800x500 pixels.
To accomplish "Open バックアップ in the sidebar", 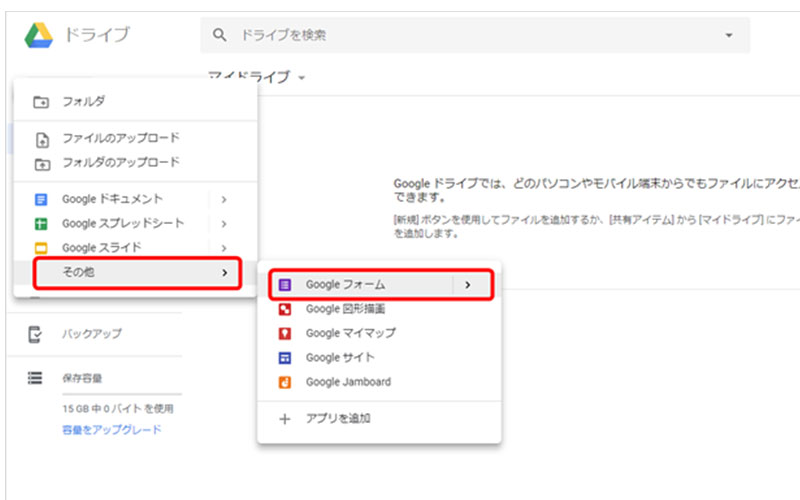I will [92, 334].
